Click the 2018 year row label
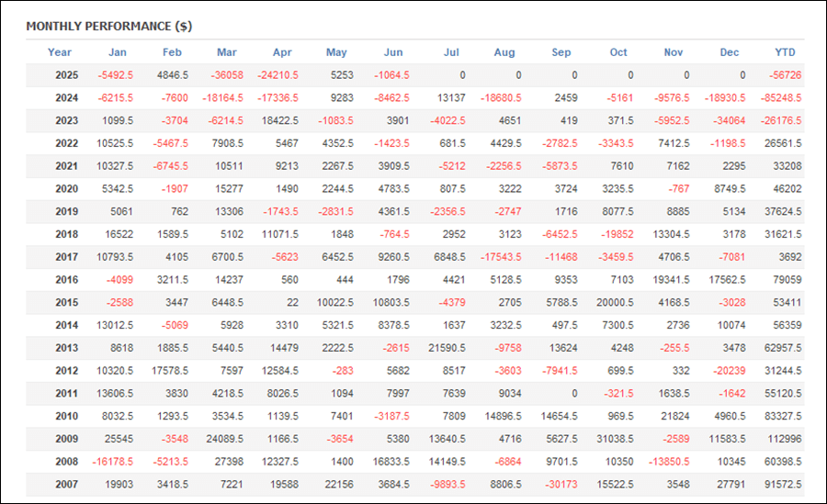 pyautogui.click(x=66, y=234)
